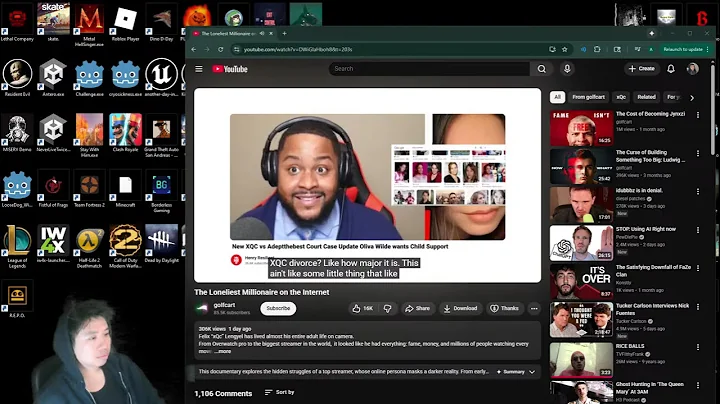Select the 'All' filter chip
This screenshot has width=720, height=404.
[x=557, y=97]
